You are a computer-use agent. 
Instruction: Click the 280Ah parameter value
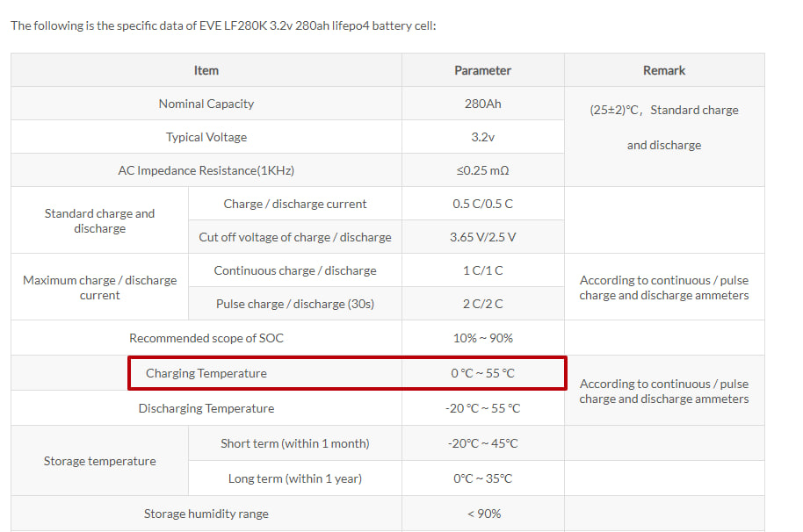pos(483,104)
